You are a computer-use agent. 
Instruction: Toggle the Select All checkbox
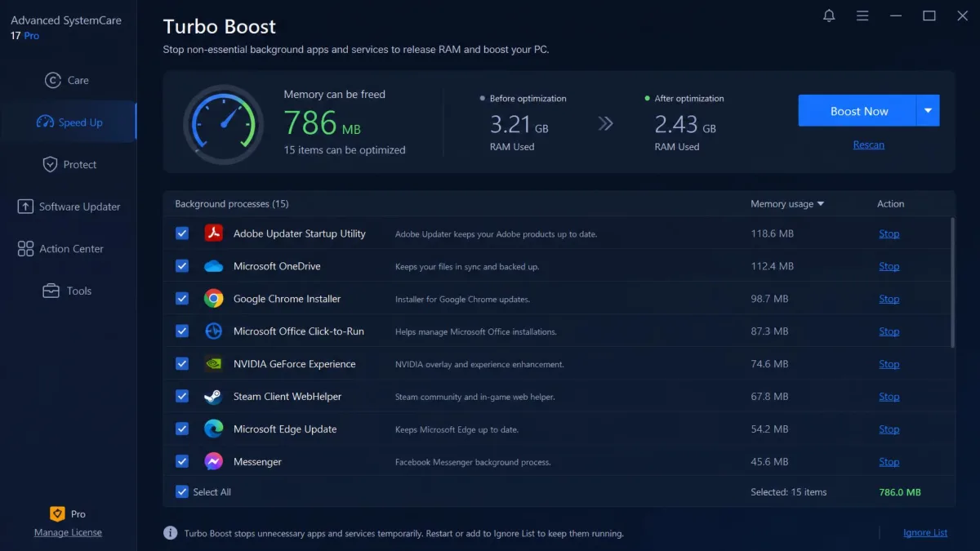pos(182,492)
